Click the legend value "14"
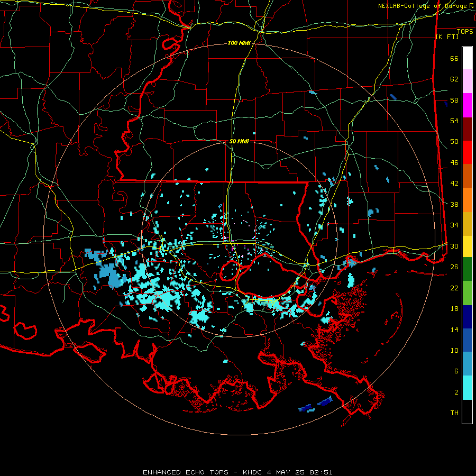476x476 pixels. (x=454, y=329)
